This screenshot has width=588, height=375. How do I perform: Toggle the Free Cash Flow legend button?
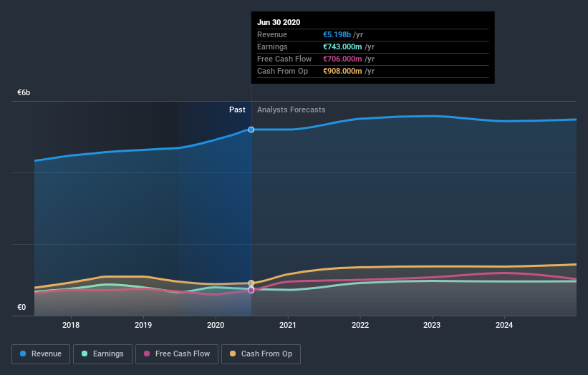tap(177, 354)
